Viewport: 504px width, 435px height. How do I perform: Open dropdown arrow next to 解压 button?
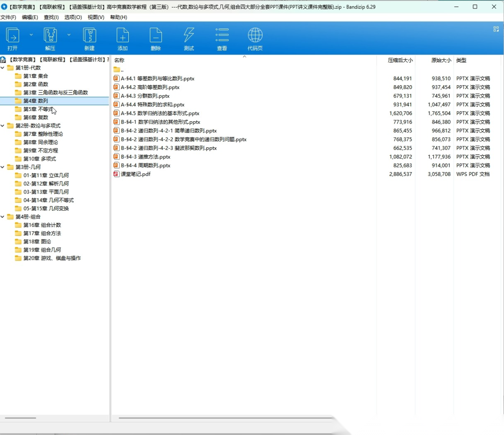[x=69, y=35]
